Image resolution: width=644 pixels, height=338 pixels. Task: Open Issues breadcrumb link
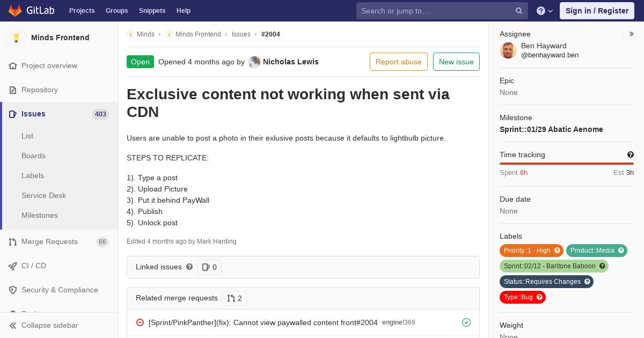pos(241,34)
